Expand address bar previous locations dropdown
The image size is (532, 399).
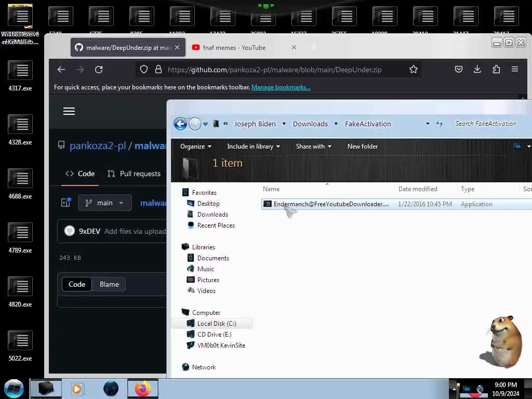[x=428, y=124]
